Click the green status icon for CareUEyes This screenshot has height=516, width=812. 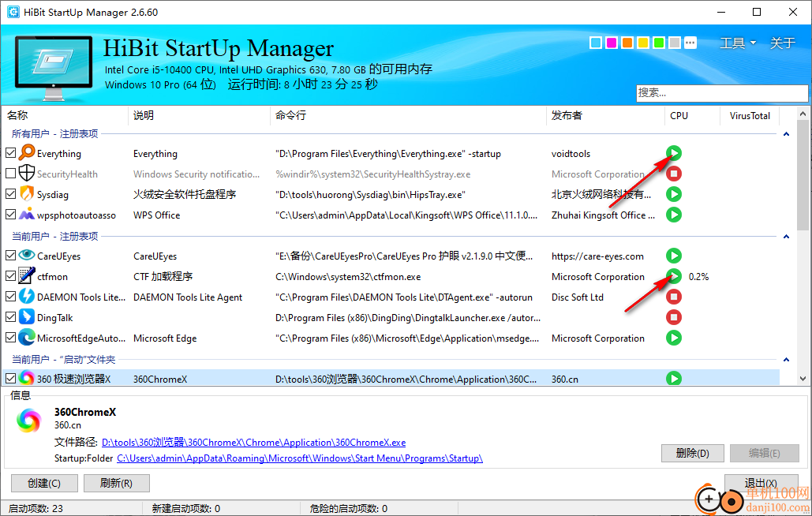[673, 256]
